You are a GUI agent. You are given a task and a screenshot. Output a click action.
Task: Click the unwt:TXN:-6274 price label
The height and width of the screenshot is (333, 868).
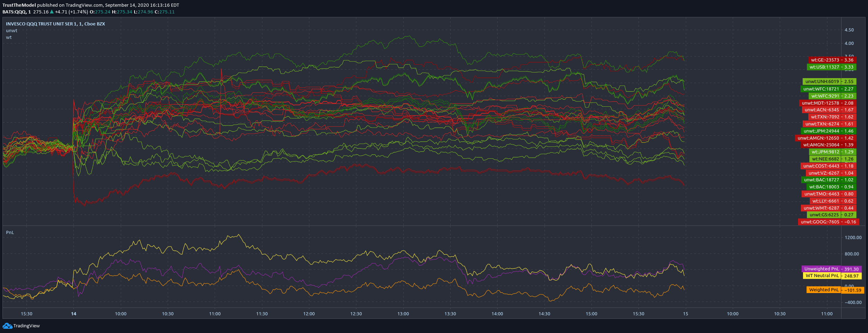(829, 124)
